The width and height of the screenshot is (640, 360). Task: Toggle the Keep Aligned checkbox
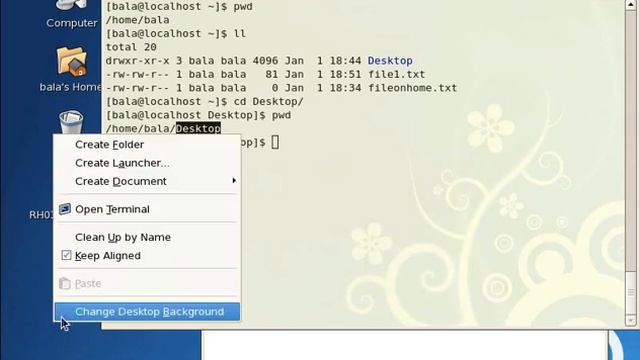[66, 256]
